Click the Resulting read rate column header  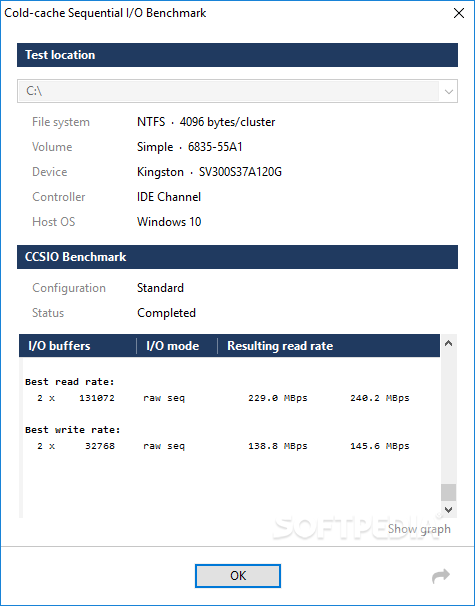[x=329, y=346]
